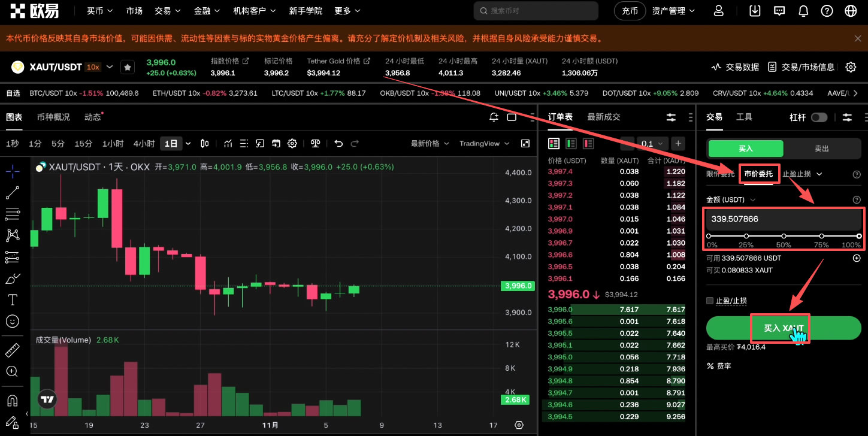
Task: Click the fullscreen chart icon
Action: pos(525,144)
